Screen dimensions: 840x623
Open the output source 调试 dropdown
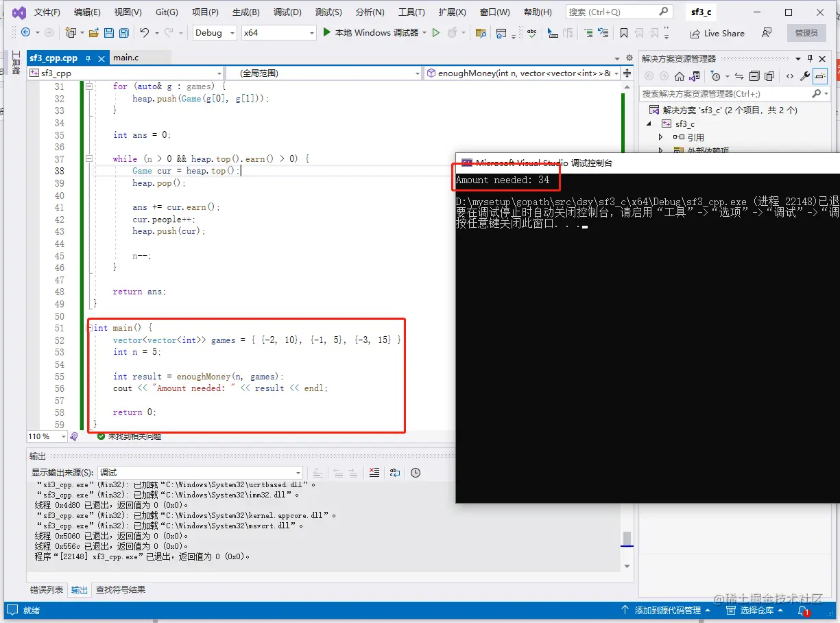click(x=200, y=473)
